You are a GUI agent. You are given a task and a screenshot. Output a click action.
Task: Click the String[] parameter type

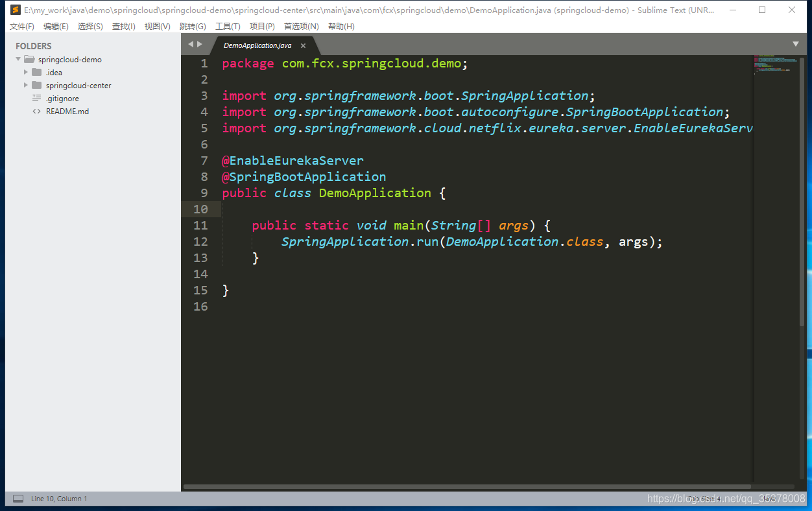coord(461,226)
